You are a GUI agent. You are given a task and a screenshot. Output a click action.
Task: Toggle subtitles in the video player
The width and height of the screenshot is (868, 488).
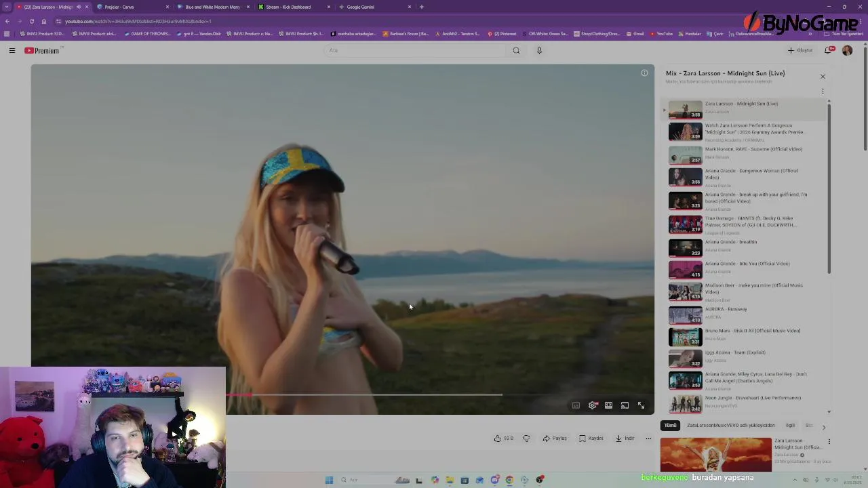tap(576, 405)
